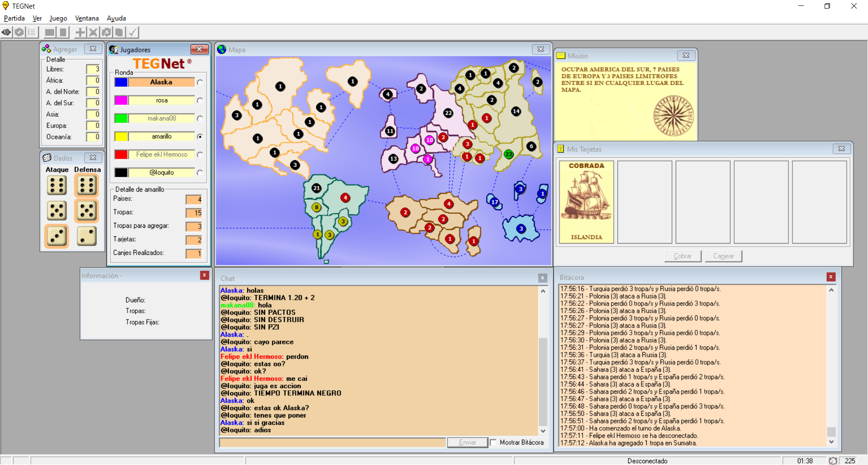Image resolution: width=868 pixels, height=465 pixels.
Task: Click the green troop marker 22 in Asia
Action: coord(509,154)
